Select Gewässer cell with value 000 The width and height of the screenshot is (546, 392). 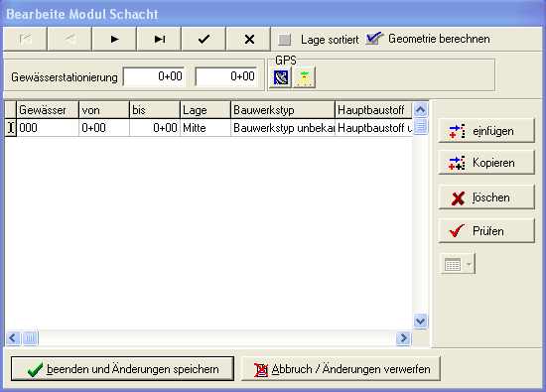[48, 128]
